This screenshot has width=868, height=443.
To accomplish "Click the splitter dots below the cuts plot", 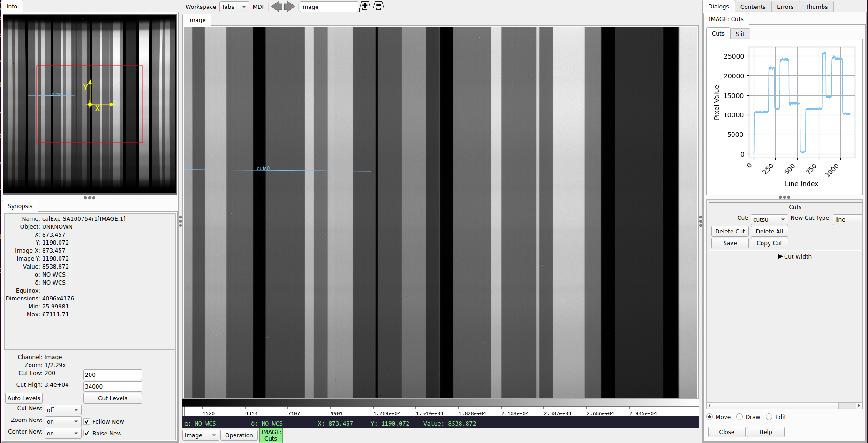I will coord(784,197).
